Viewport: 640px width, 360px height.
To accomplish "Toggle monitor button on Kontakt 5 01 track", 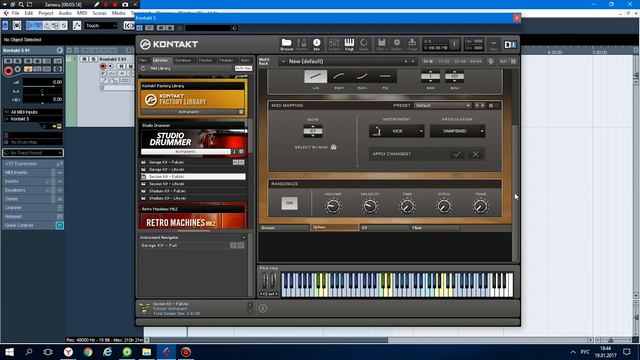I will pyautogui.click(x=111, y=66).
